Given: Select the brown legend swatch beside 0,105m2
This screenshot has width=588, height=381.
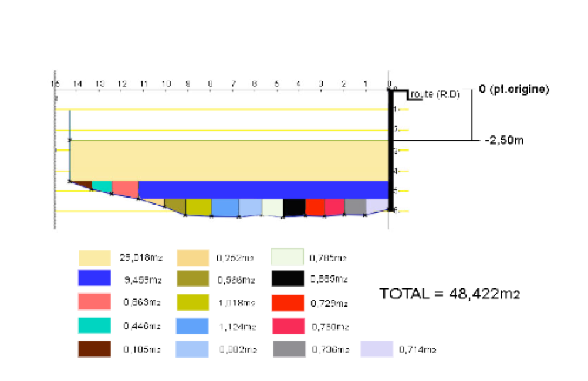Looking at the screenshot, I should (94, 349).
